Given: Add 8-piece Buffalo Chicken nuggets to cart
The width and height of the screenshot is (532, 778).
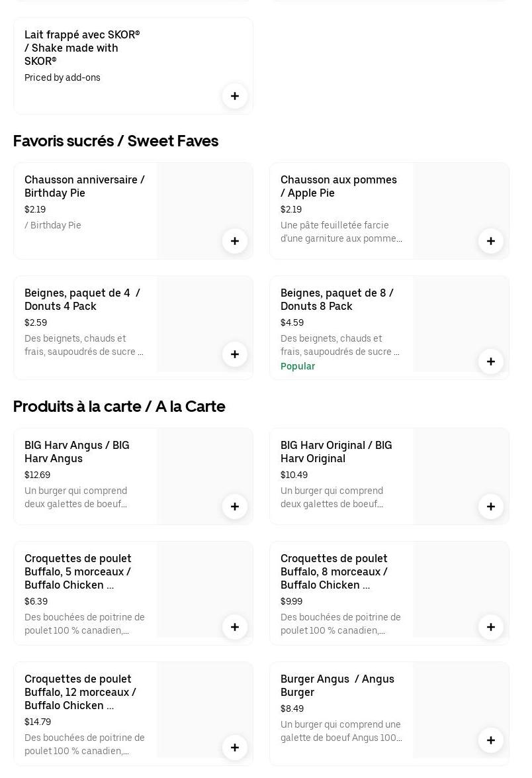Looking at the screenshot, I should point(491,627).
